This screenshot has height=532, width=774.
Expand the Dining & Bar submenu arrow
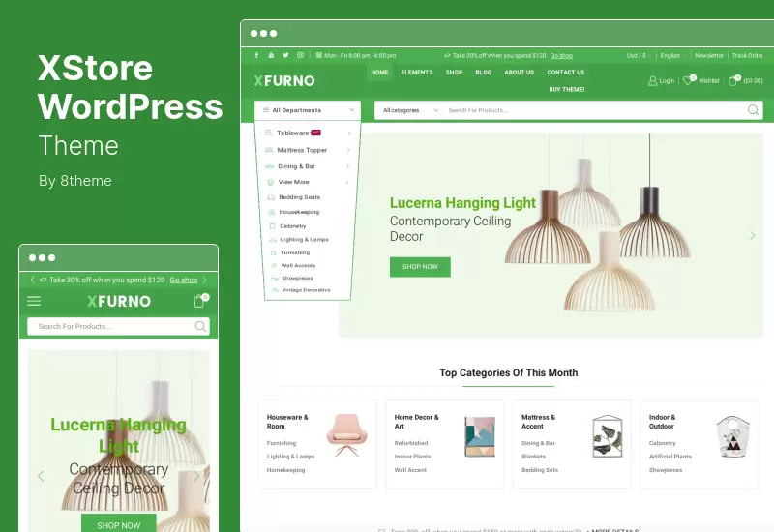[x=347, y=166]
